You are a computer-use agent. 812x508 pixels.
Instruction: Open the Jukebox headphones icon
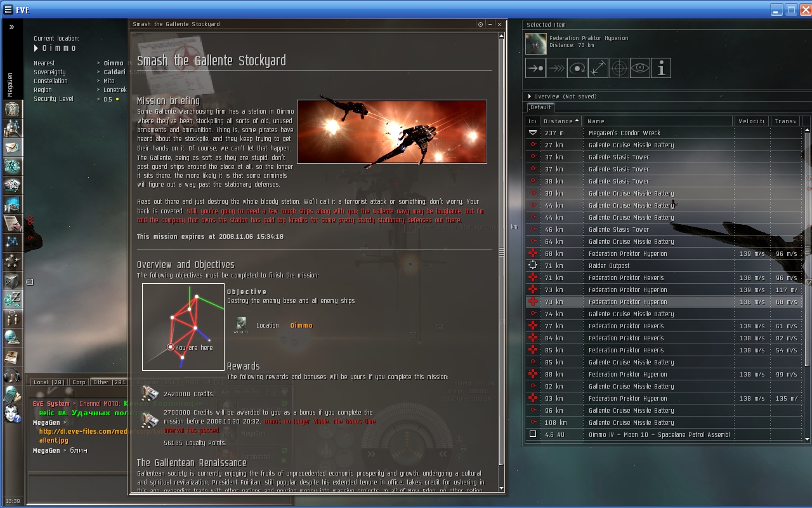pos(13,375)
